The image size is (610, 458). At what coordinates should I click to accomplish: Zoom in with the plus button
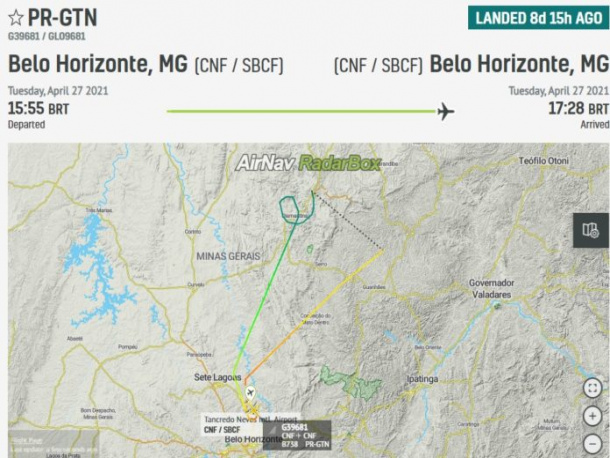tap(592, 416)
